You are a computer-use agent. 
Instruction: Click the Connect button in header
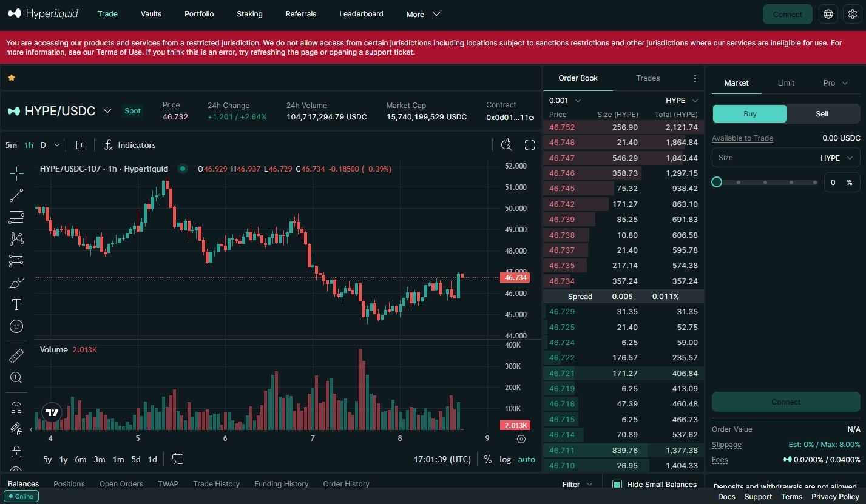(787, 14)
